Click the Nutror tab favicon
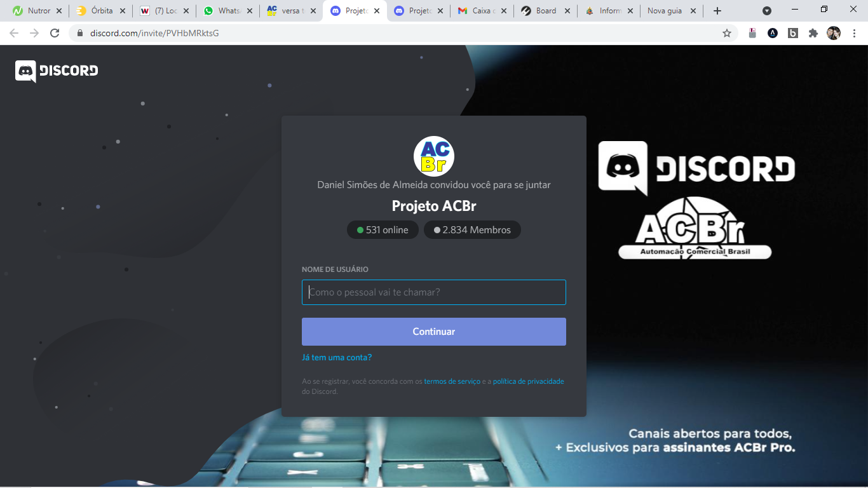Screen dimensions: 868x488 click(18, 11)
